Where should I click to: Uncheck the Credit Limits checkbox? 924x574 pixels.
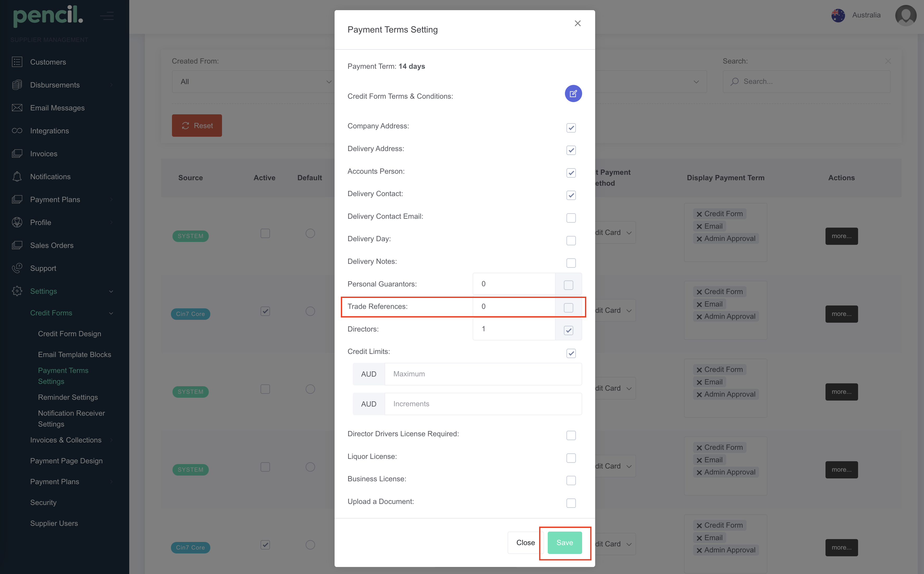click(571, 353)
